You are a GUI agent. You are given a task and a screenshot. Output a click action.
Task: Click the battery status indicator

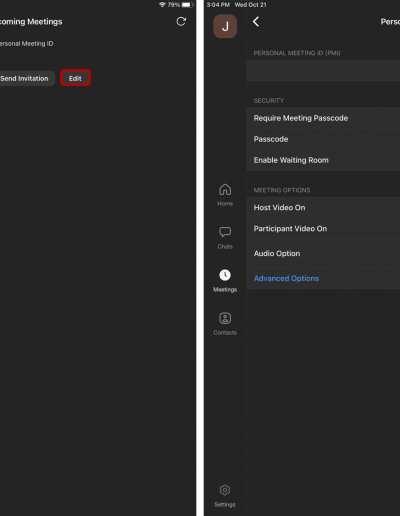188,5
